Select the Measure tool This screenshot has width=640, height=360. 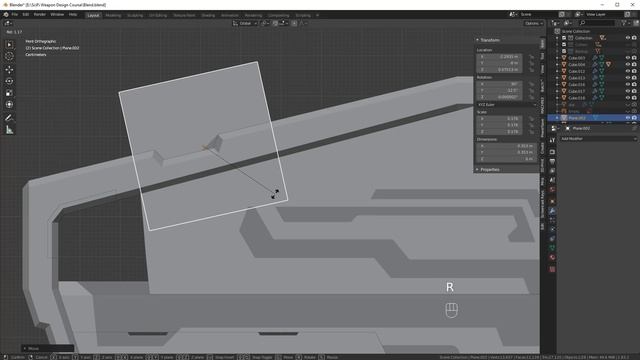point(9,130)
